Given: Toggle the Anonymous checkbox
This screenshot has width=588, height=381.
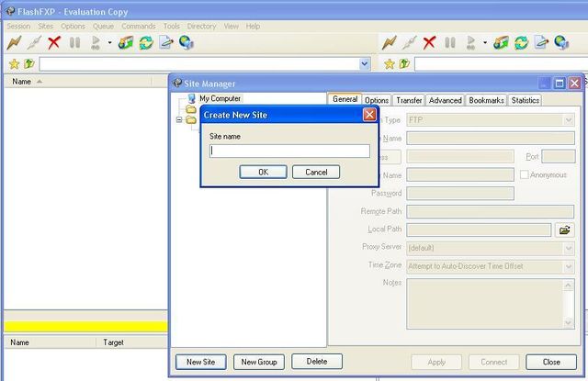Looking at the screenshot, I should click(x=525, y=174).
